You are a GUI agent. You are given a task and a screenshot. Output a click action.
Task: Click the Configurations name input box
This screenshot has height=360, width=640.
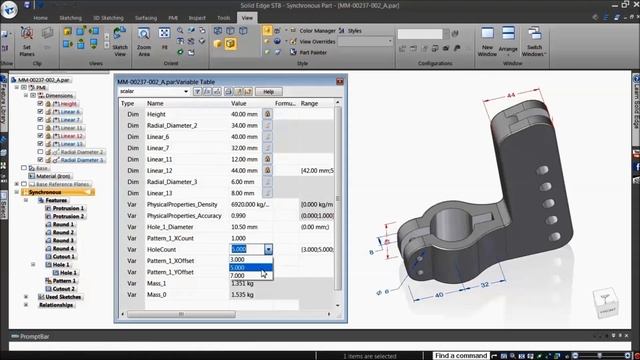tap(420, 33)
